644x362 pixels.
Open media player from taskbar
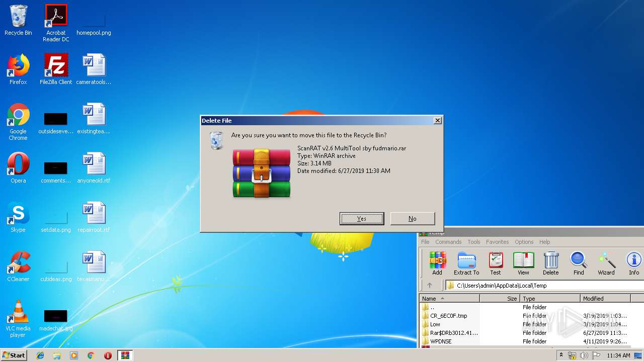point(74,355)
